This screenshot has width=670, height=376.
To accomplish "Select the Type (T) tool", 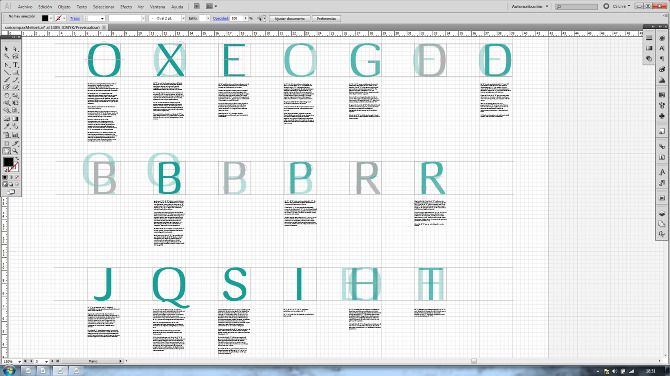I will click(15, 65).
